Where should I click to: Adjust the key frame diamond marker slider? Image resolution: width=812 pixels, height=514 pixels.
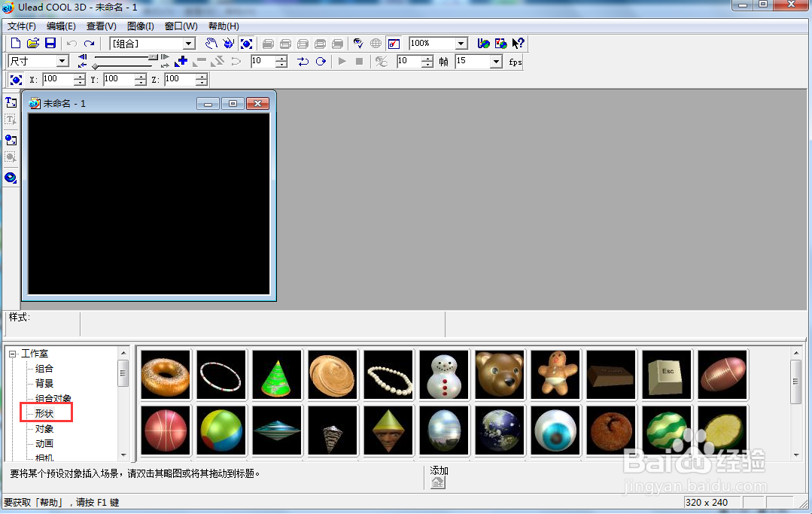click(x=96, y=65)
